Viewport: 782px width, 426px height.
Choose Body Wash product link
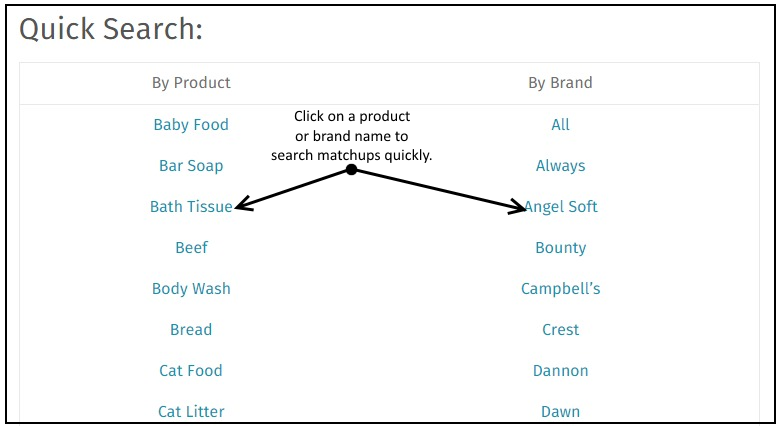click(191, 288)
